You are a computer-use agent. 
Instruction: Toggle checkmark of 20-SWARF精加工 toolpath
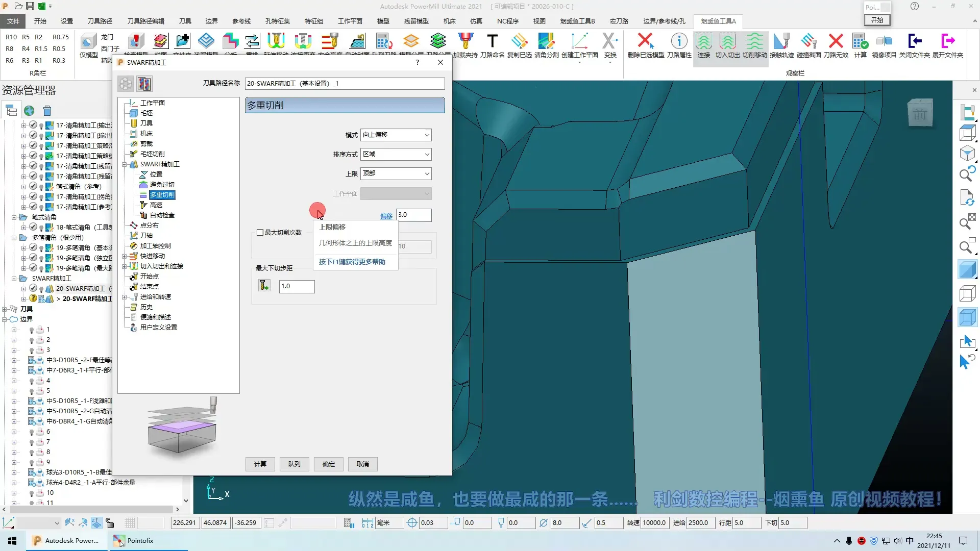click(x=33, y=288)
